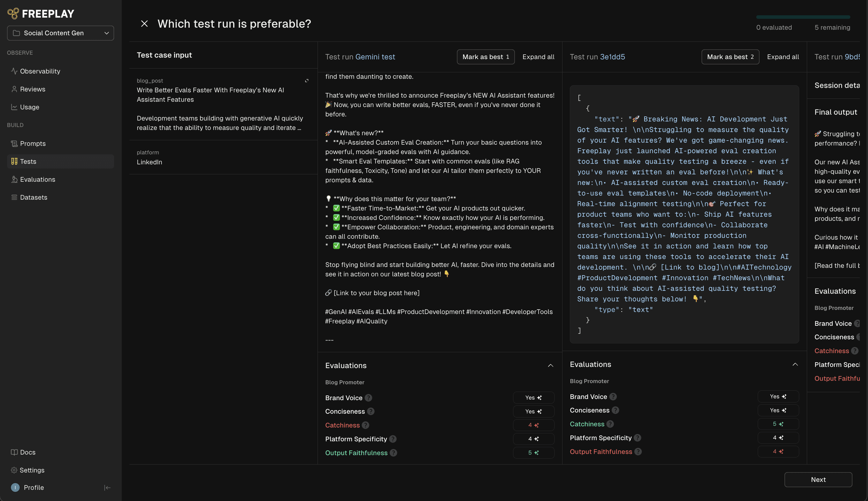Click the Freeplay logo icon
Viewport: 868px width, 501px height.
tap(13, 14)
